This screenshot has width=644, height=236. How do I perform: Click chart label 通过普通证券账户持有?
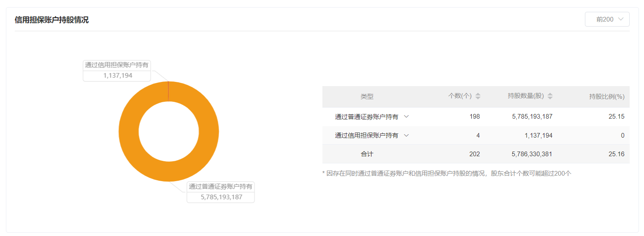point(221,187)
